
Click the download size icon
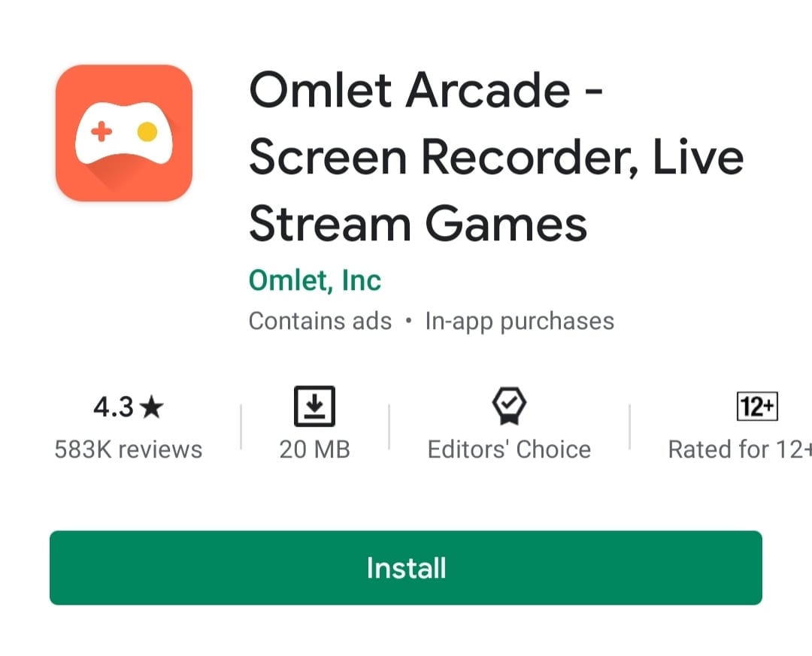click(x=314, y=407)
